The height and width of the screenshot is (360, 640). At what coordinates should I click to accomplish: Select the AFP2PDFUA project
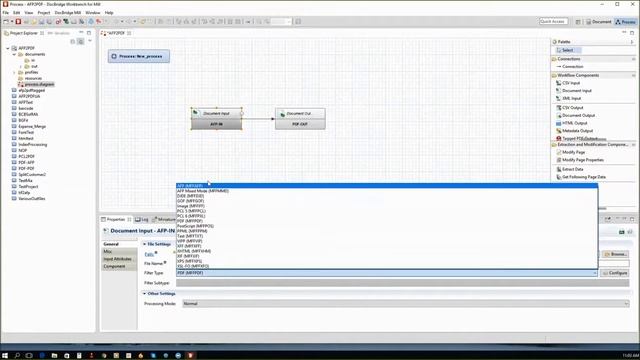pyautogui.click(x=29, y=96)
